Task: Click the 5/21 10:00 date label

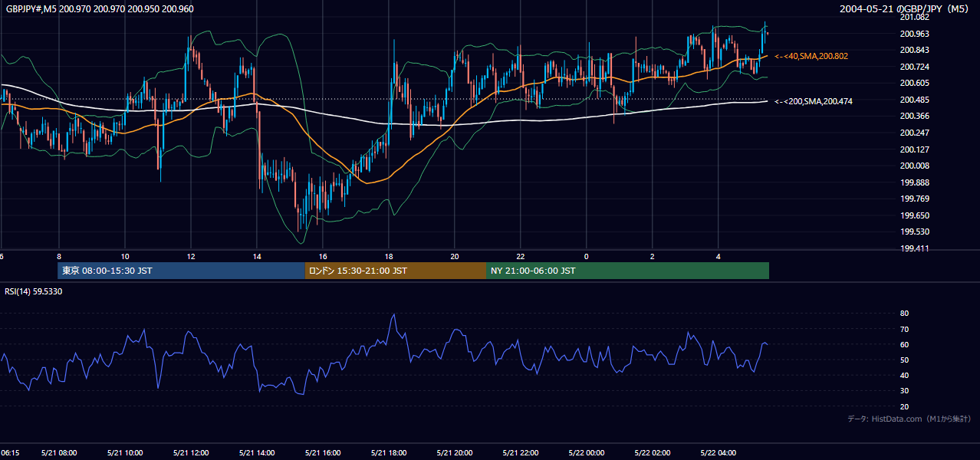Action: 125,453
